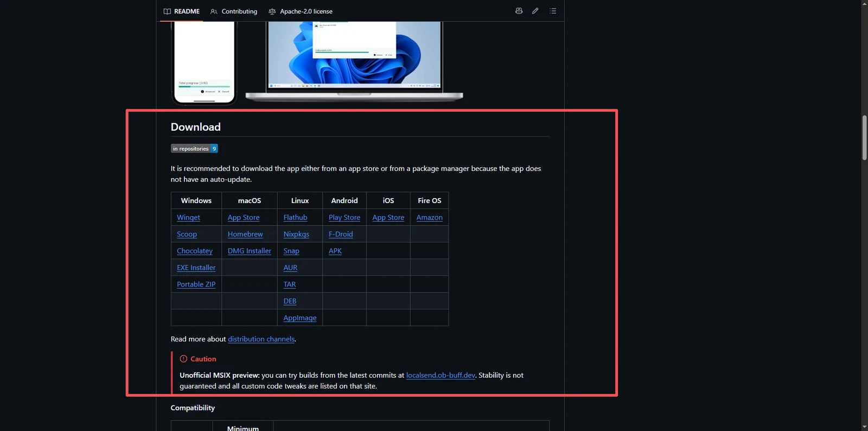
Task: Click the 'Windows' table column header
Action: [196, 201]
